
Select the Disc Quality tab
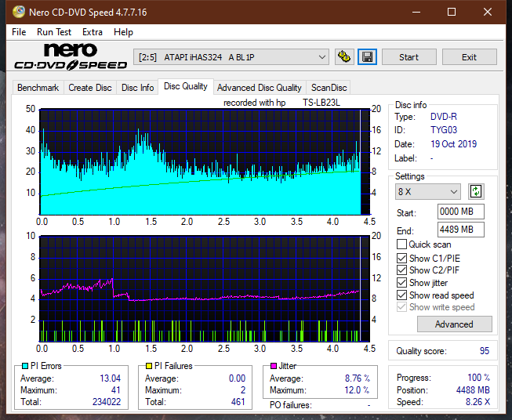click(186, 86)
